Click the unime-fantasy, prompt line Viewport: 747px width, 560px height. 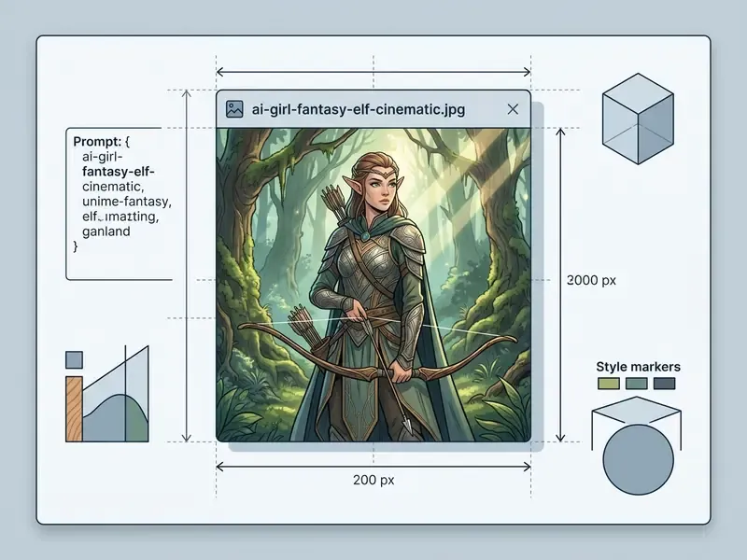tap(127, 202)
